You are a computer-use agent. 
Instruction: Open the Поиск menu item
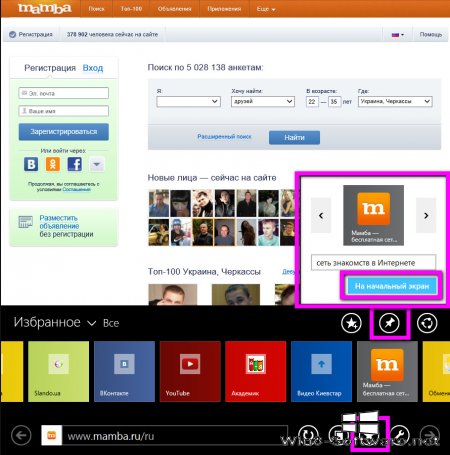pyautogui.click(x=96, y=9)
